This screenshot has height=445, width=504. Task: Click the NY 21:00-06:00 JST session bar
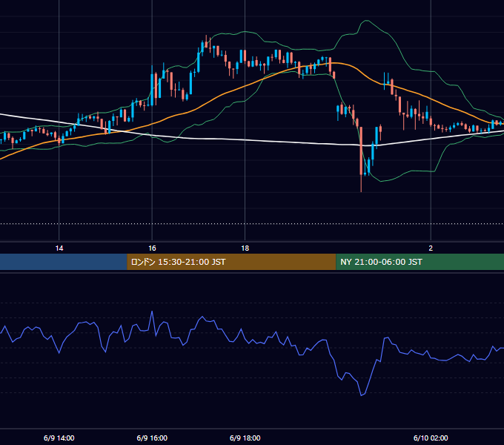click(420, 262)
